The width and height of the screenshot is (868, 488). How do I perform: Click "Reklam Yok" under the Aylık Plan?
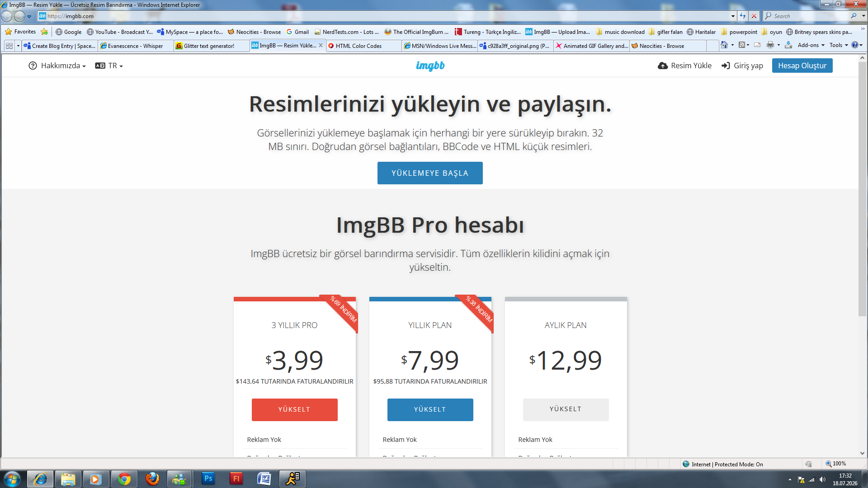point(535,440)
